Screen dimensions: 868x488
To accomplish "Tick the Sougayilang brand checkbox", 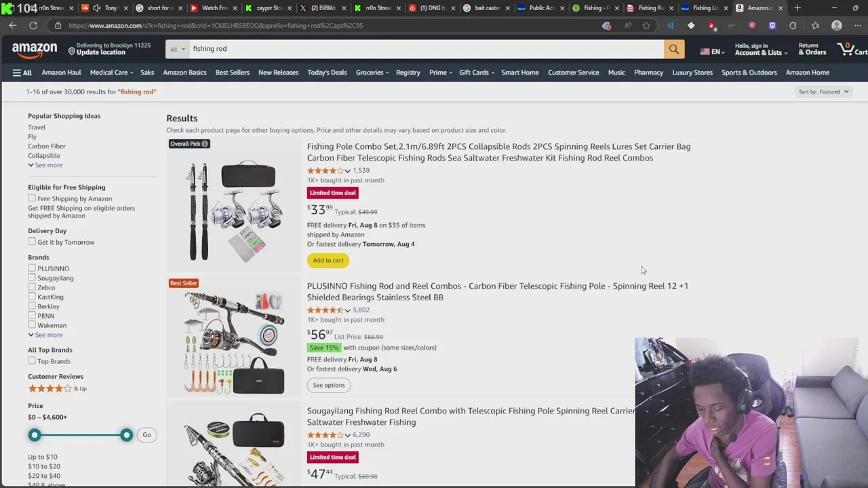I will click(x=32, y=277).
